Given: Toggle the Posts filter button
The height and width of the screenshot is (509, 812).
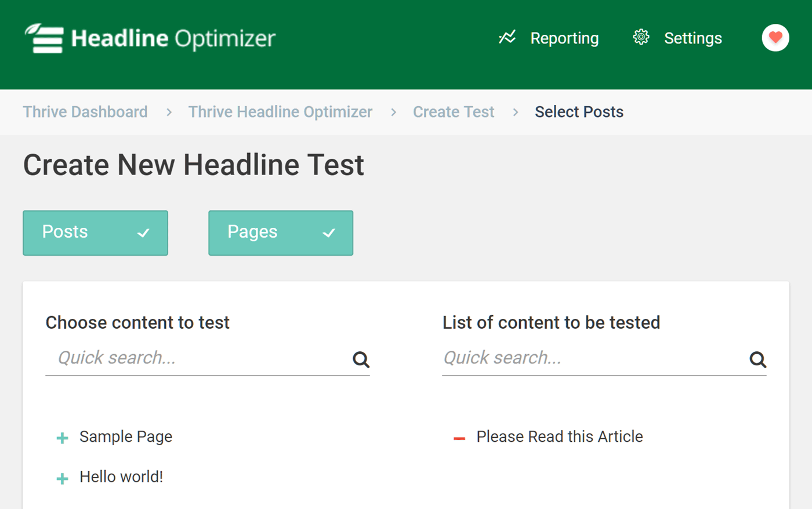Looking at the screenshot, I should coord(95,232).
